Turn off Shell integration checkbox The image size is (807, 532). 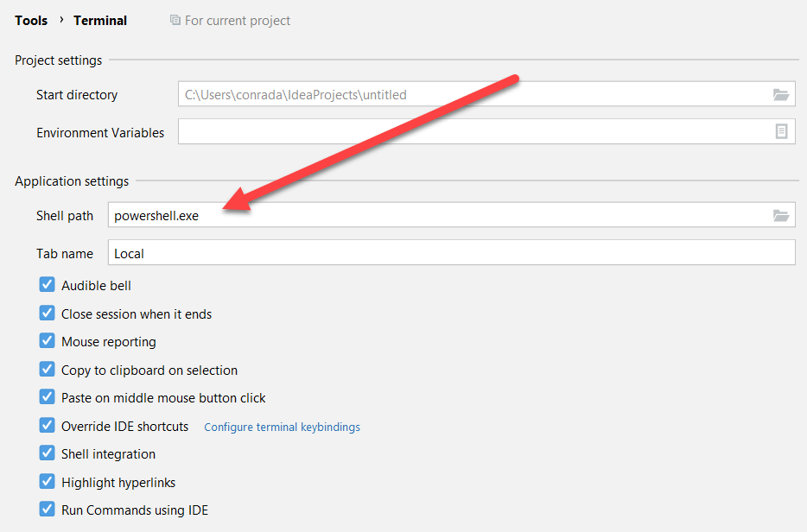coord(48,453)
